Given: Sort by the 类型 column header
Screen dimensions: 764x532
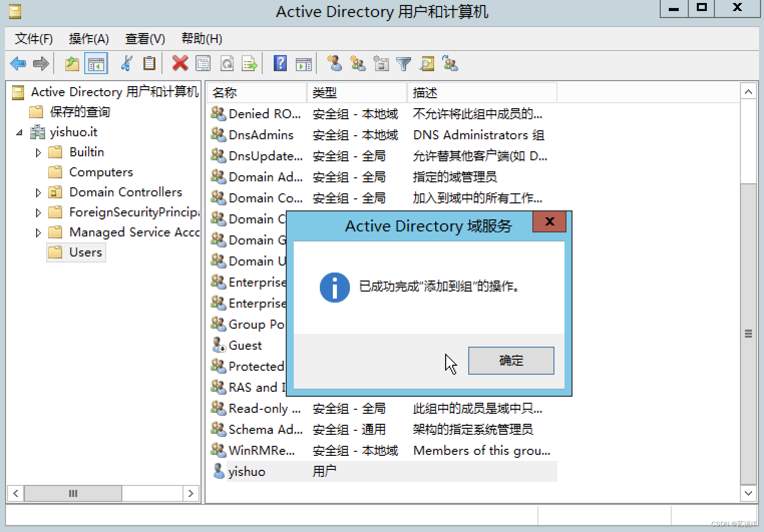Looking at the screenshot, I should coord(357,93).
